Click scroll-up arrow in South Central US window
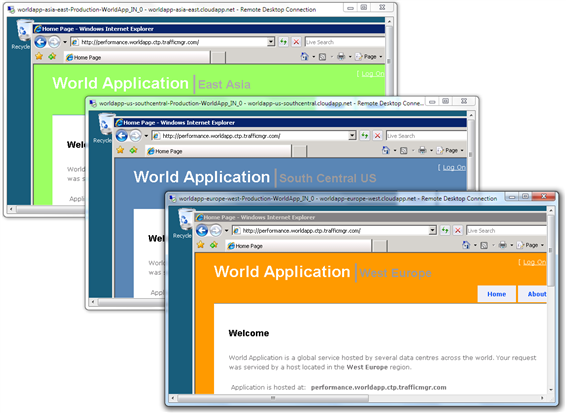This screenshot has height=413, width=566. (x=471, y=115)
